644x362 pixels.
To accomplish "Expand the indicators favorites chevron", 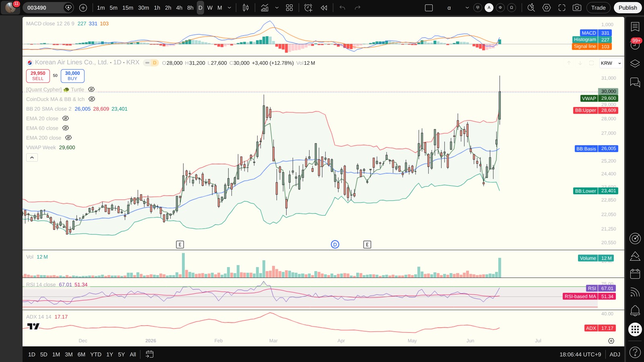I will coord(277,8).
